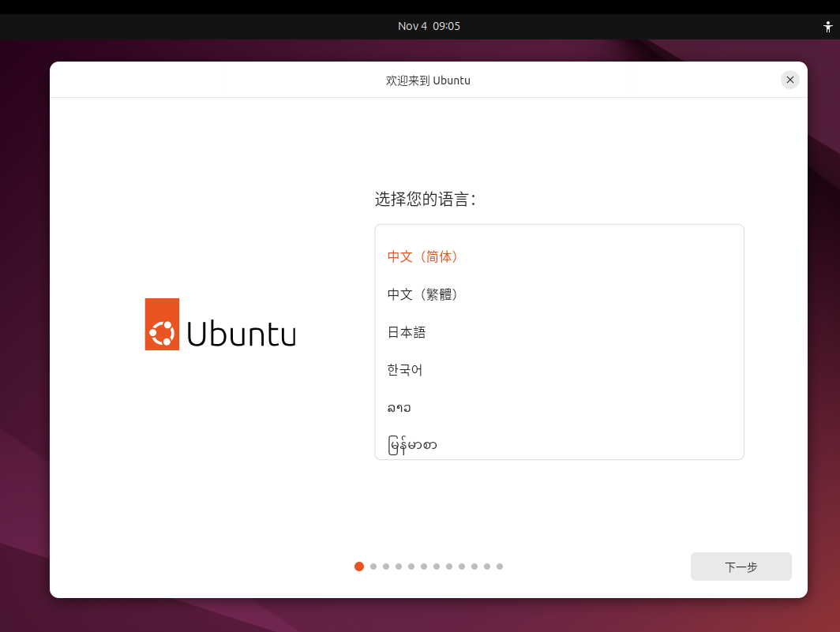The height and width of the screenshot is (632, 840).
Task: Open the Nov 4 09:05 clock menu
Action: (x=429, y=26)
